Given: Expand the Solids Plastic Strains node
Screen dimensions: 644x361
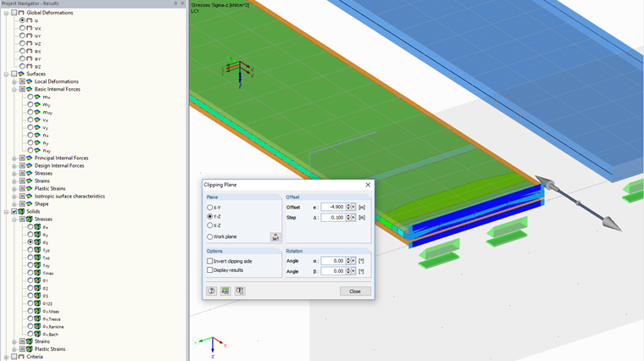Looking at the screenshot, I should tap(14, 349).
